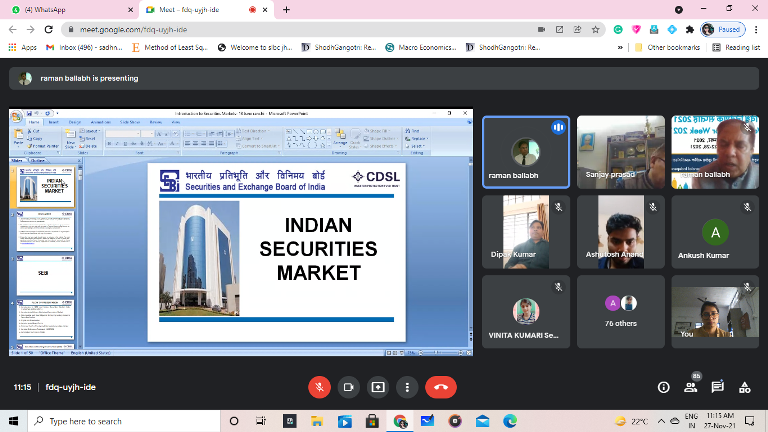
Task: Click the Type here to search box
Action: (x=123, y=421)
